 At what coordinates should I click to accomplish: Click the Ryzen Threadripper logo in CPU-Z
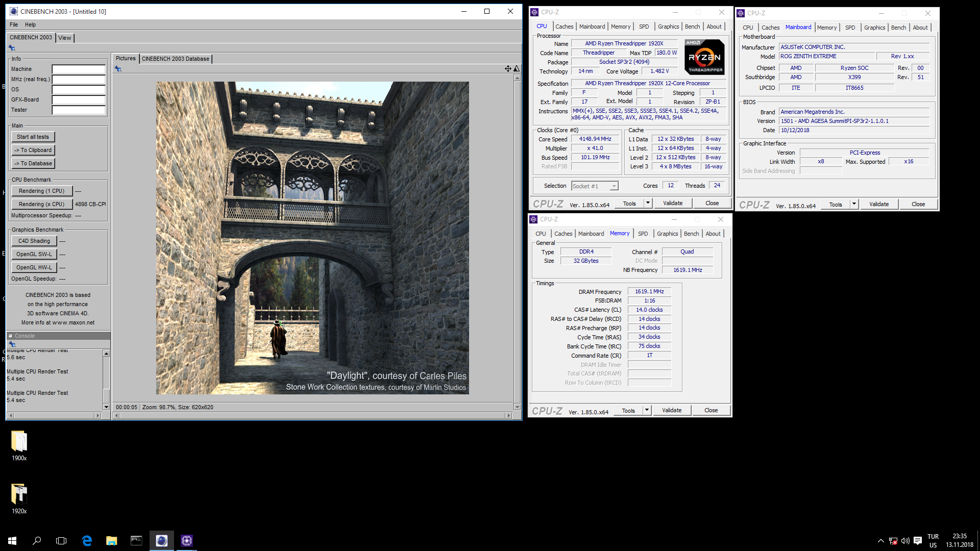(705, 57)
